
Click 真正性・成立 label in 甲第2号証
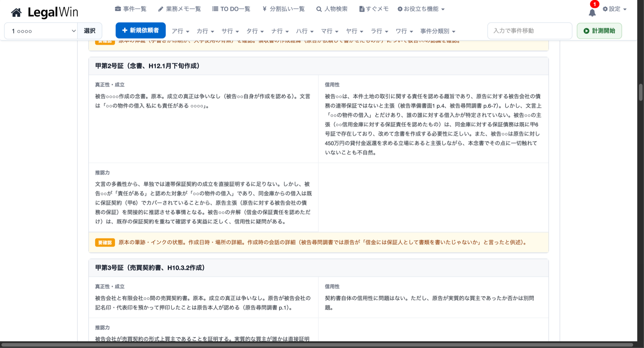(109, 85)
